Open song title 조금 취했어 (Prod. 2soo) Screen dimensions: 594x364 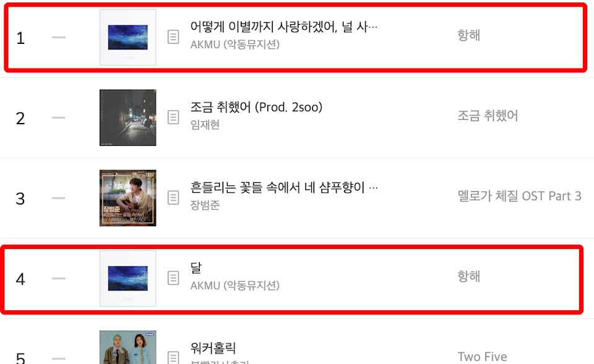pyautogui.click(x=256, y=107)
